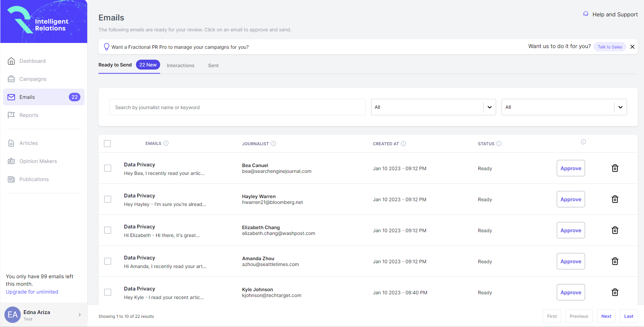
Task: Open the Opinion Makers page
Action: (x=38, y=161)
